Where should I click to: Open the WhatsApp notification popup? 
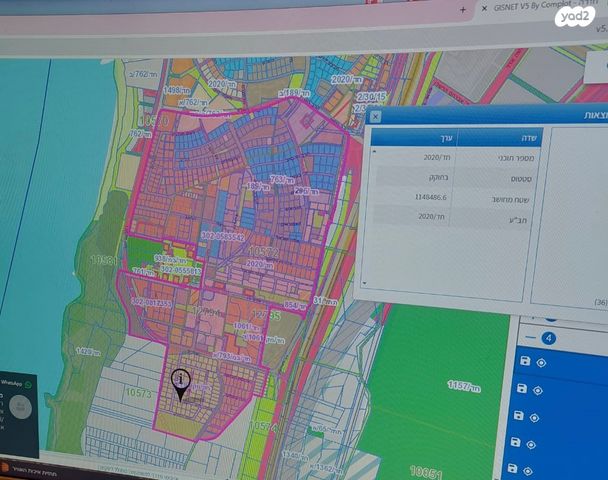point(14,385)
